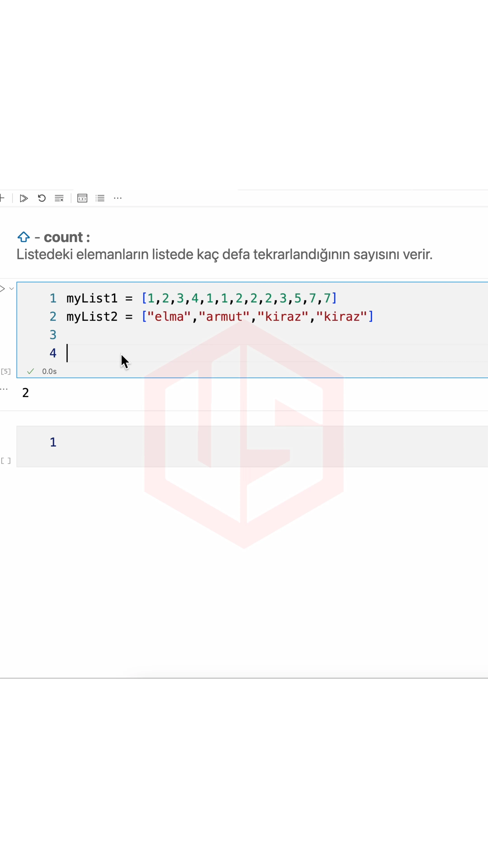Click the execution count [5] label
Screen dimensions: 488x868
[x=6, y=371]
